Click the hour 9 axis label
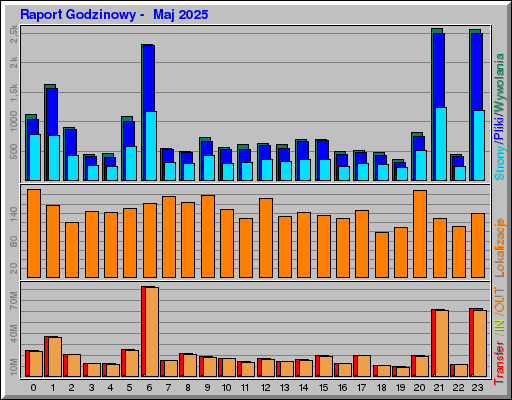 (207, 388)
